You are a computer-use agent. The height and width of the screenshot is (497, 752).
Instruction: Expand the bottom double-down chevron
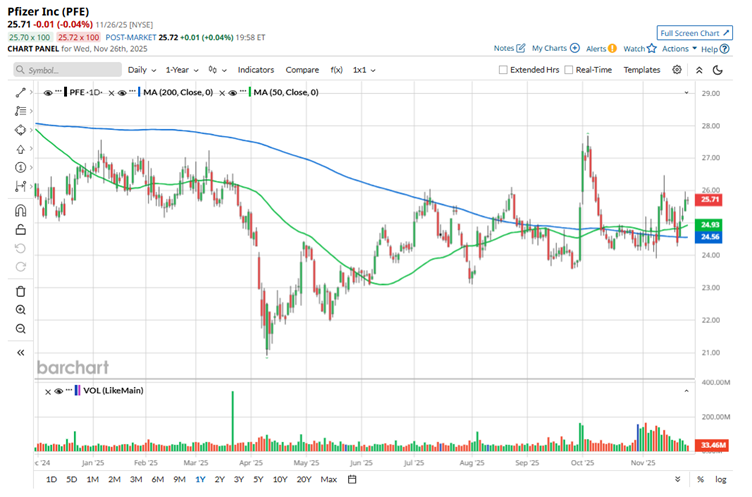pos(677,479)
